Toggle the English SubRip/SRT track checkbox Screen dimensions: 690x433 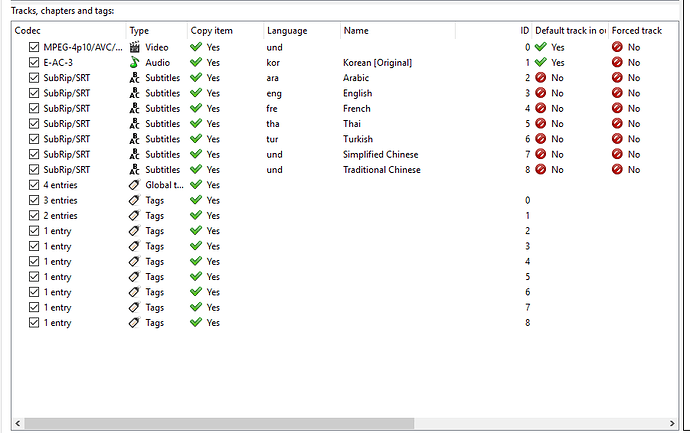coord(34,93)
